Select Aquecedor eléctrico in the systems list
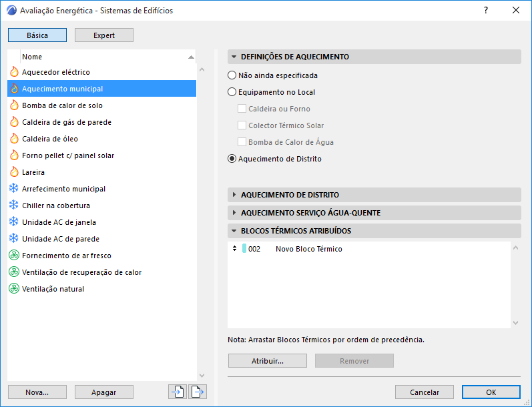Viewport: 532px width, 407px height. (x=101, y=72)
